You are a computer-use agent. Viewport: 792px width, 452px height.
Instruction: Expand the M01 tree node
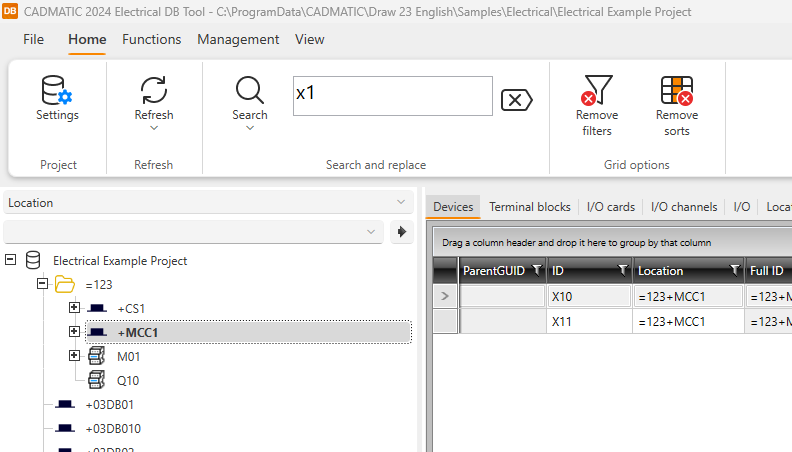(74, 356)
